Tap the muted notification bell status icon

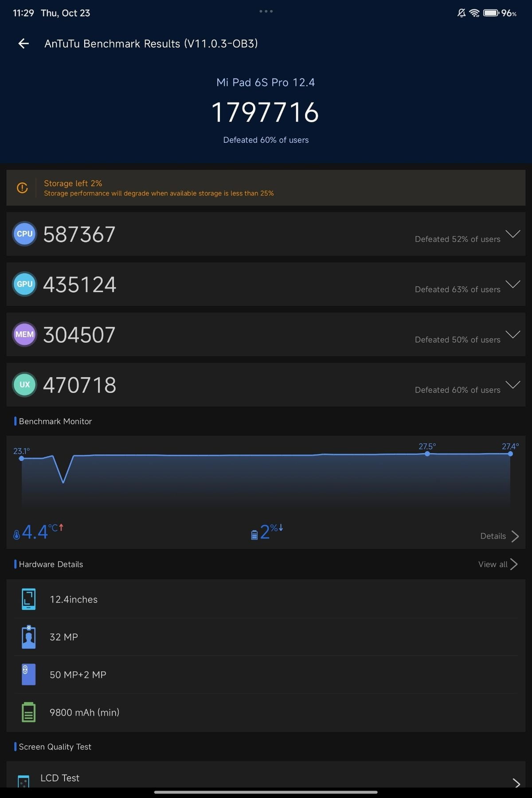[x=462, y=13]
